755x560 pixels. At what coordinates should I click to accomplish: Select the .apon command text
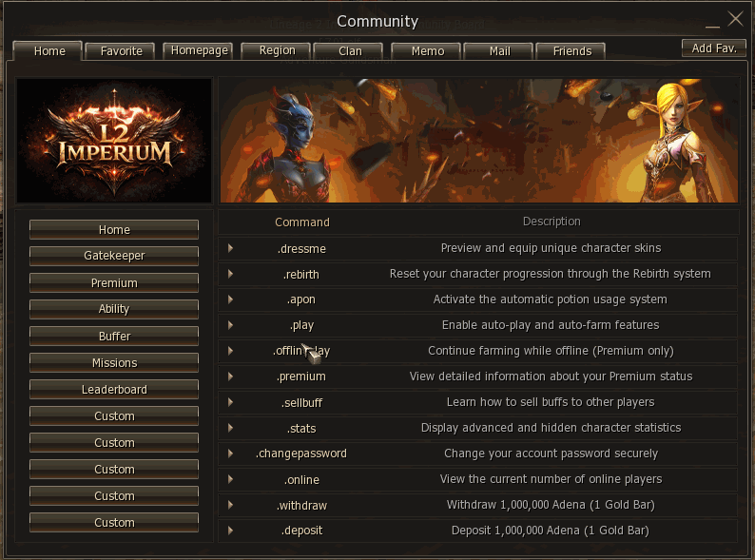click(301, 299)
